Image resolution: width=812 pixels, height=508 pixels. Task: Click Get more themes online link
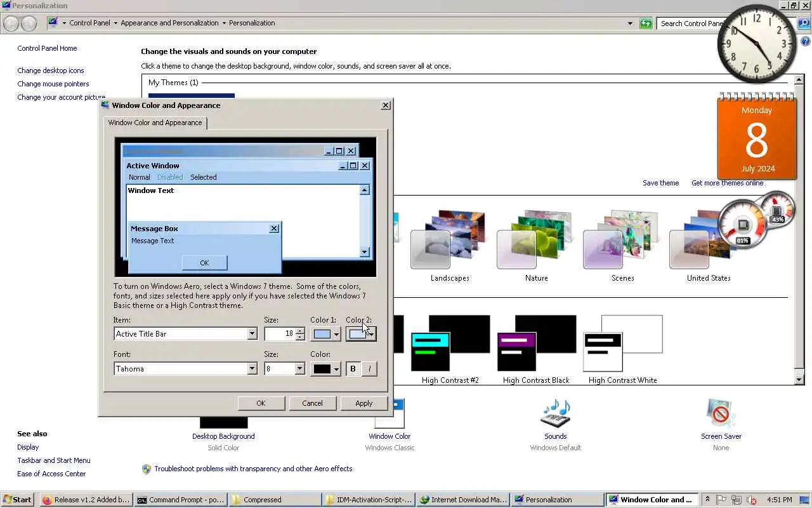728,183
